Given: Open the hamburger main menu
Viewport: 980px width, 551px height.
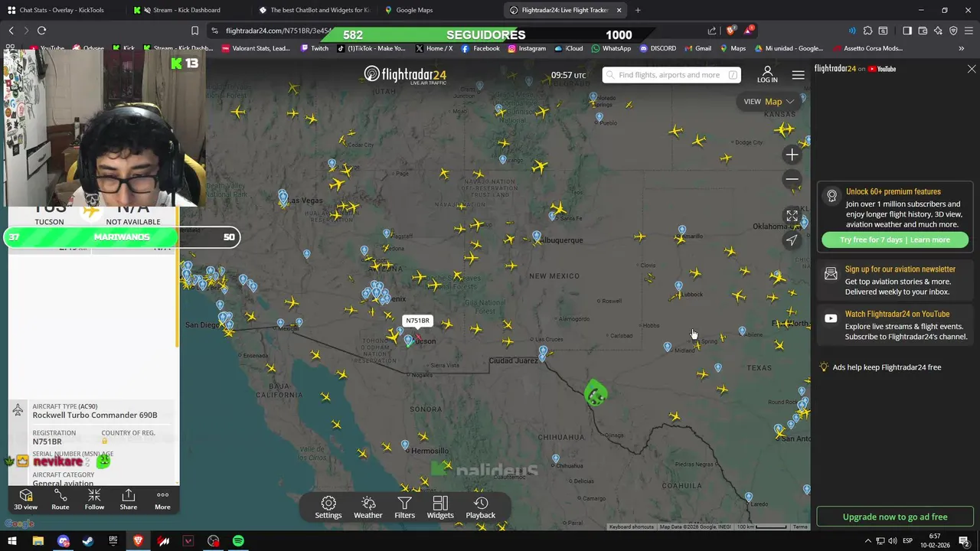Looking at the screenshot, I should (798, 75).
